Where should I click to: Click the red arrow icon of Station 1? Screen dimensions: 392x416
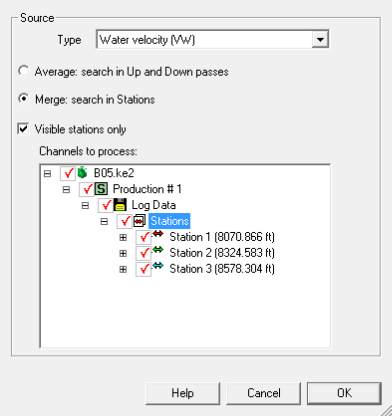pos(158,234)
